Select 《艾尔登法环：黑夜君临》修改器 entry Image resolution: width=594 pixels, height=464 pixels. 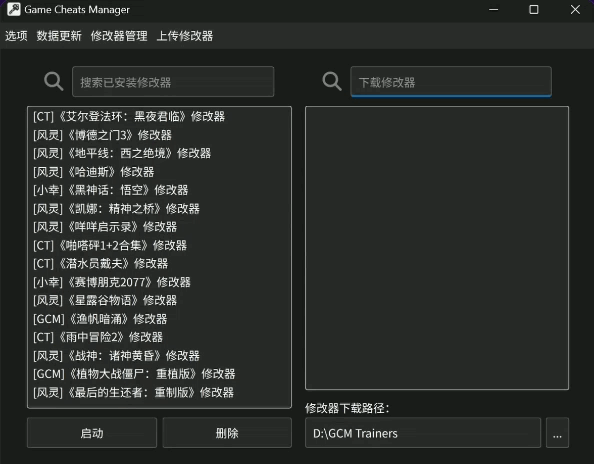[x=159, y=117]
